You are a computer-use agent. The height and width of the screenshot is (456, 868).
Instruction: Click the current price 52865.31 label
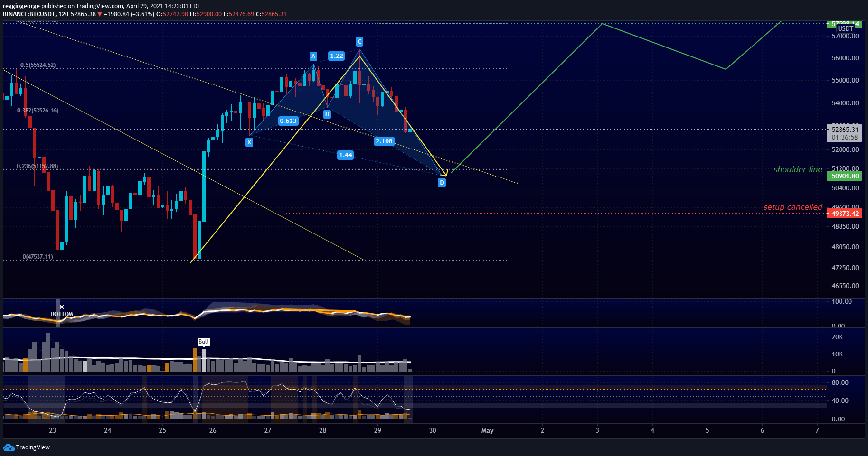click(845, 130)
